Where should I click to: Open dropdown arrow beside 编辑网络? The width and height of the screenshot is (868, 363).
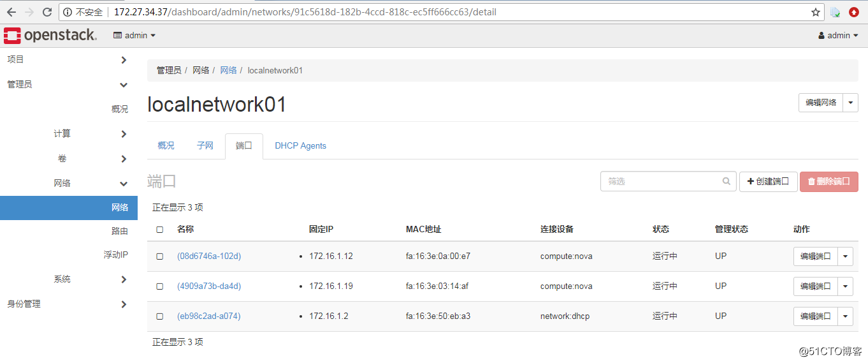click(x=851, y=103)
